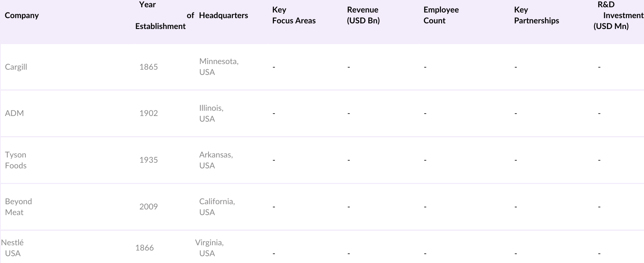The width and height of the screenshot is (644, 263).
Task: Click the Revenue (USD Bn) header
Action: click(x=363, y=16)
